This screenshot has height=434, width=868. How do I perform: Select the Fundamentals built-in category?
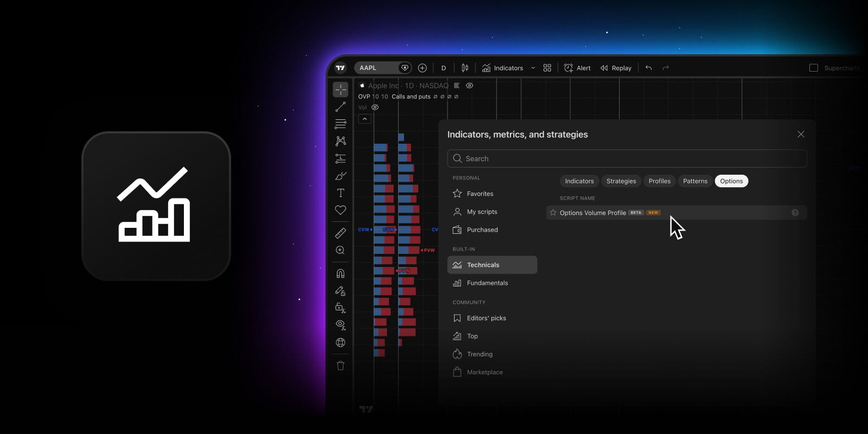click(x=492, y=283)
